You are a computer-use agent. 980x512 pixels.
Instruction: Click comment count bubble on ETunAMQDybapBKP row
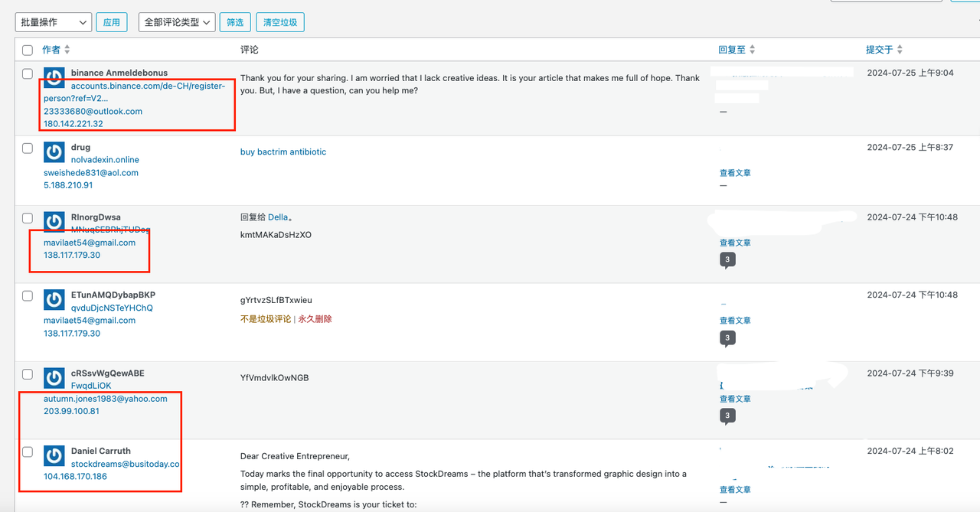[727, 338]
